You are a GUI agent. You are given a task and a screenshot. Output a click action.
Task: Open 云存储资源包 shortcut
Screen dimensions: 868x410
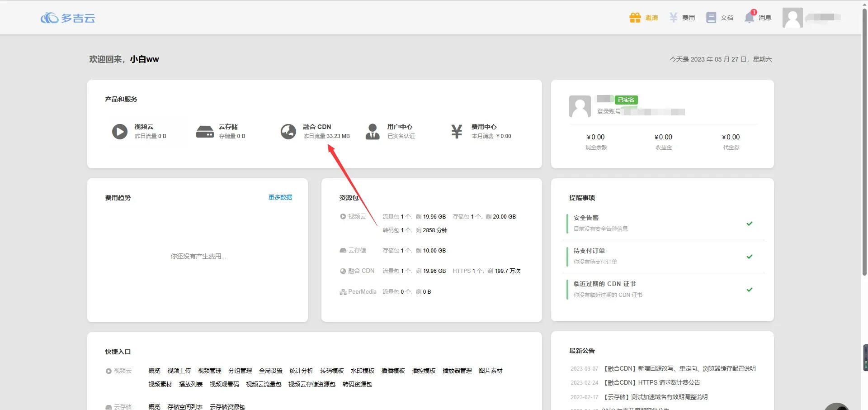tap(227, 407)
